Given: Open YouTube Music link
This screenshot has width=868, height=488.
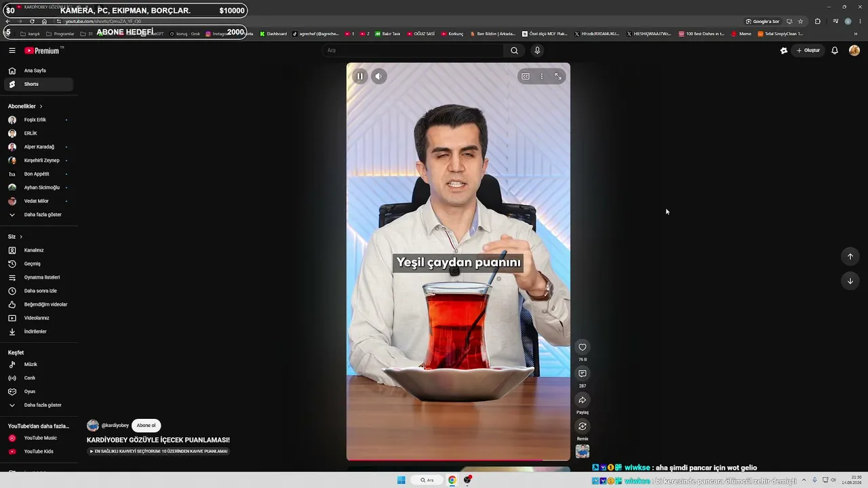Looking at the screenshot, I should [38, 438].
